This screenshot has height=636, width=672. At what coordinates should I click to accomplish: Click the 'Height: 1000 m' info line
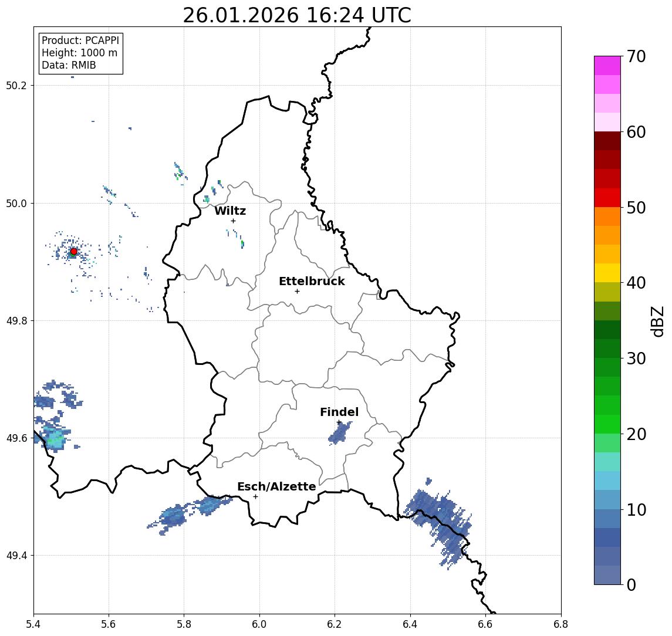click(x=79, y=53)
